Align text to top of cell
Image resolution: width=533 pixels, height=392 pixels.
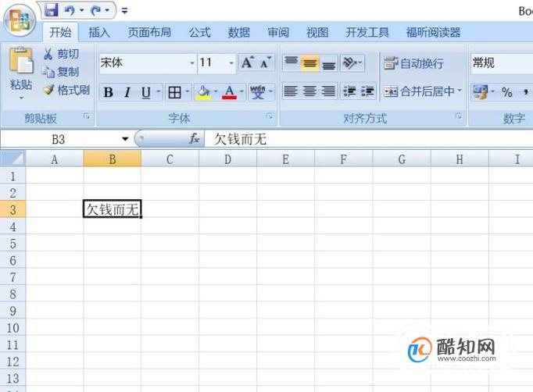tap(291, 62)
